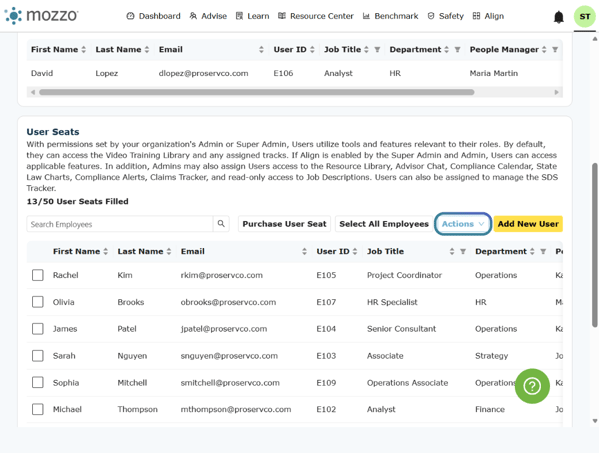Click the horizontal scrollbar thumb in top table

[x=256, y=92]
